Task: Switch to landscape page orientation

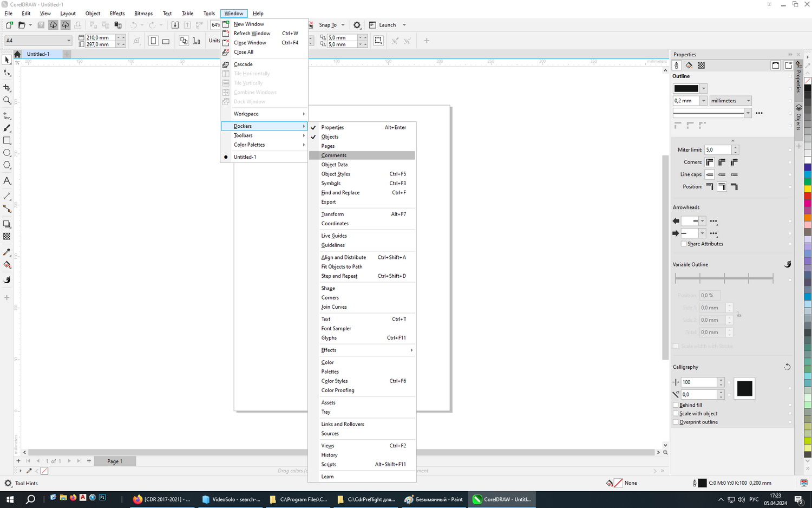Action: (x=166, y=41)
